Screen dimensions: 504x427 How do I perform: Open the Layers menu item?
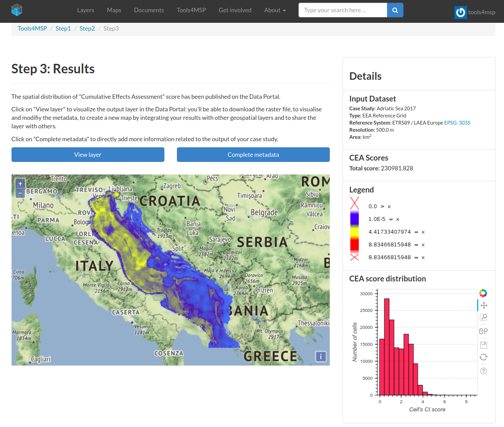point(86,10)
